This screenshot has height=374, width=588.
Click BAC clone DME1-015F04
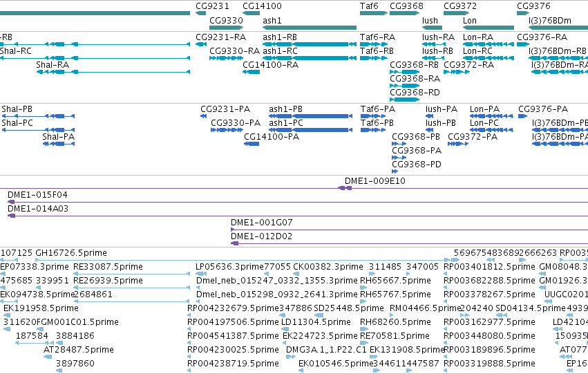click(x=298, y=202)
